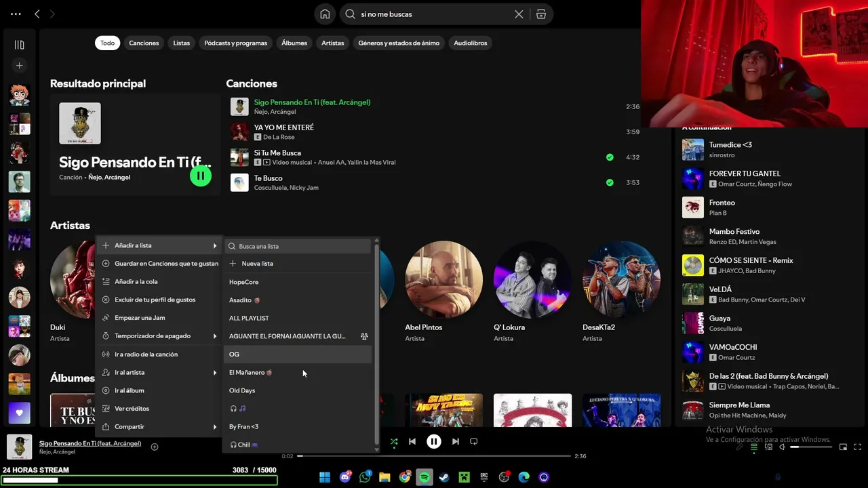The width and height of the screenshot is (868, 488).
Task: Switch to the Álbumes filter tab
Action: pos(294,43)
